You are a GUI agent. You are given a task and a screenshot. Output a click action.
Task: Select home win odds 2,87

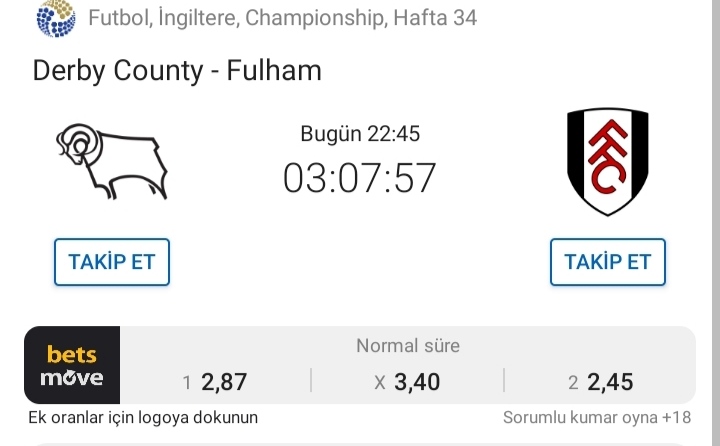pyautogui.click(x=215, y=382)
